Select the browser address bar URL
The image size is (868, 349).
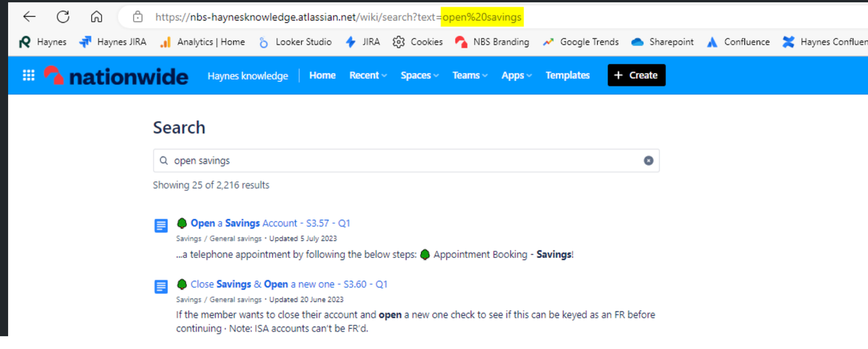click(x=338, y=17)
